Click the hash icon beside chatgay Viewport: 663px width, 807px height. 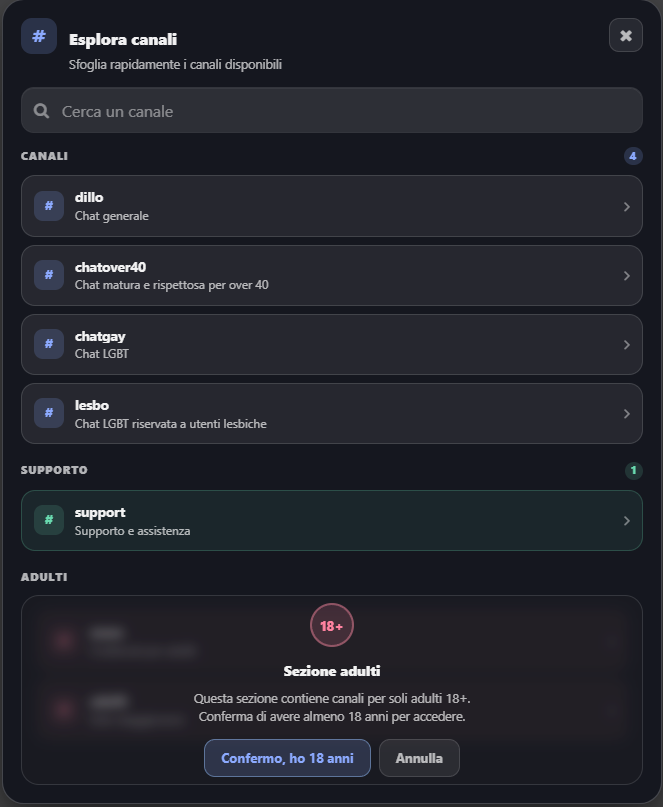pos(48,344)
